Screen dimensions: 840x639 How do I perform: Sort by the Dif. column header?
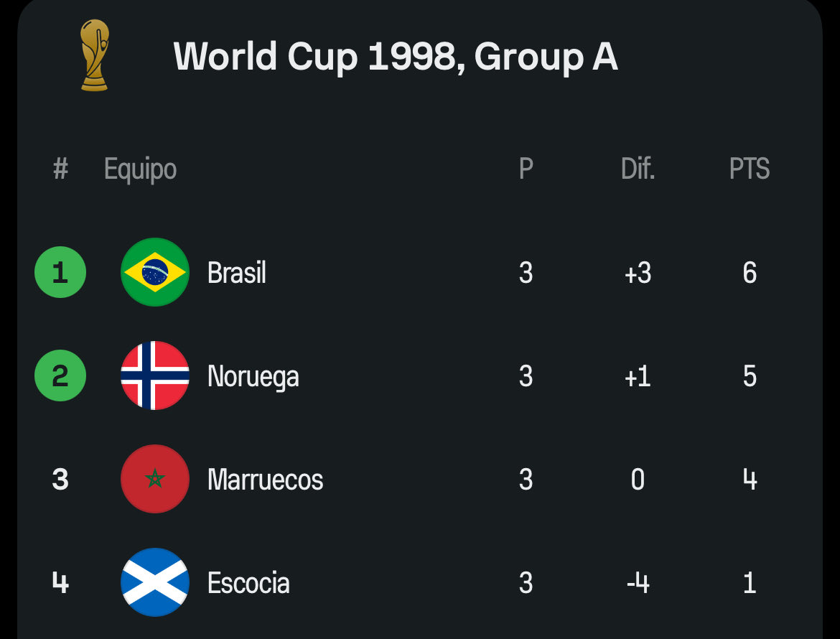point(638,169)
